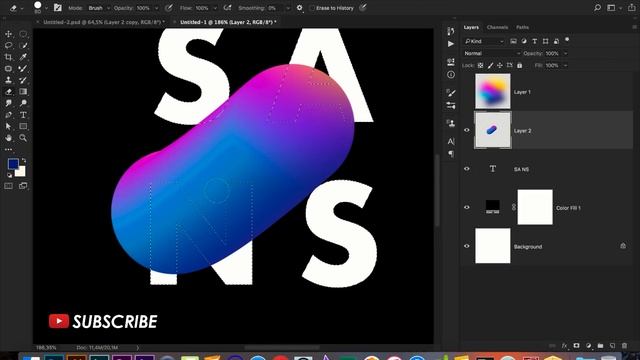Reset default foreground and background colors
640x360 pixels.
9,176
